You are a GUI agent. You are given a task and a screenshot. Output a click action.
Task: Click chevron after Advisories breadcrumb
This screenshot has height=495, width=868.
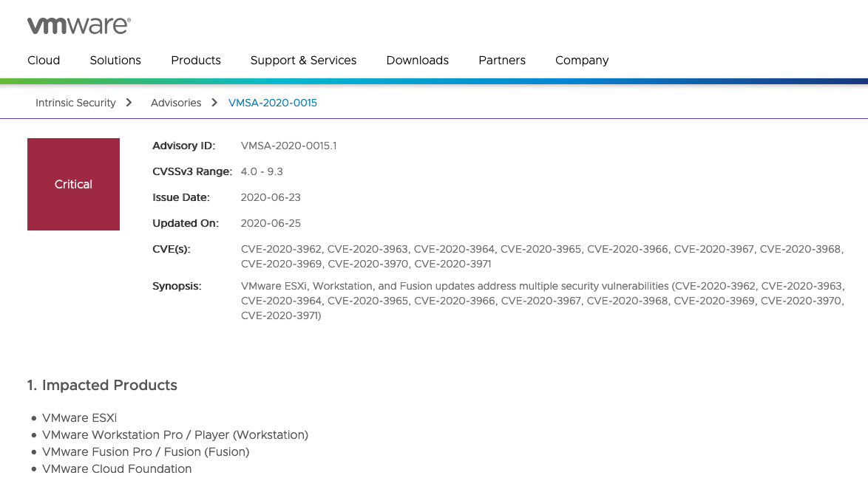tap(214, 102)
